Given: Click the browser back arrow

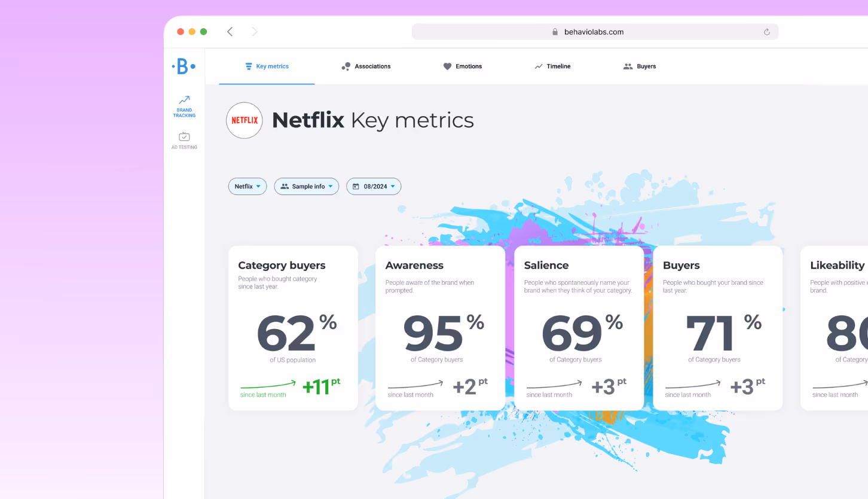Looking at the screenshot, I should pos(230,32).
